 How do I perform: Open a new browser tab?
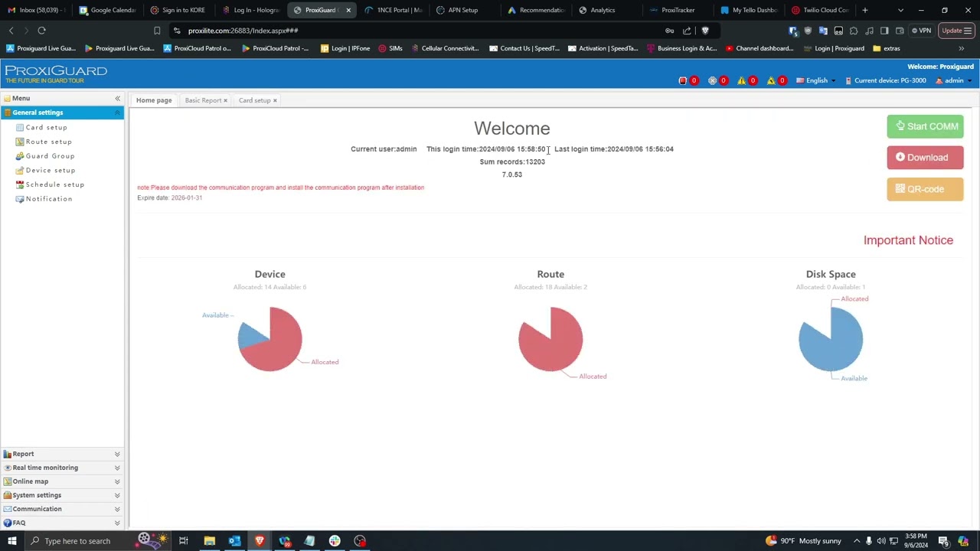[865, 10]
